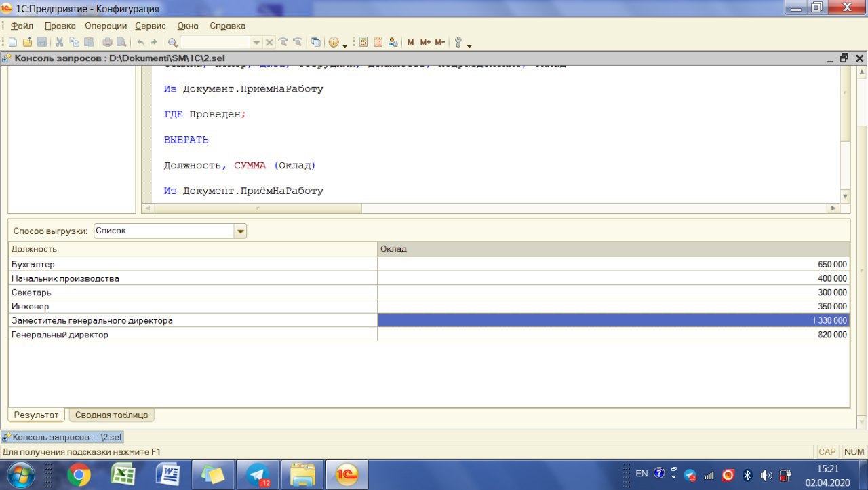Screen dimensions: 868x490
Task: Open the Сервис menu
Action: [x=151, y=26]
